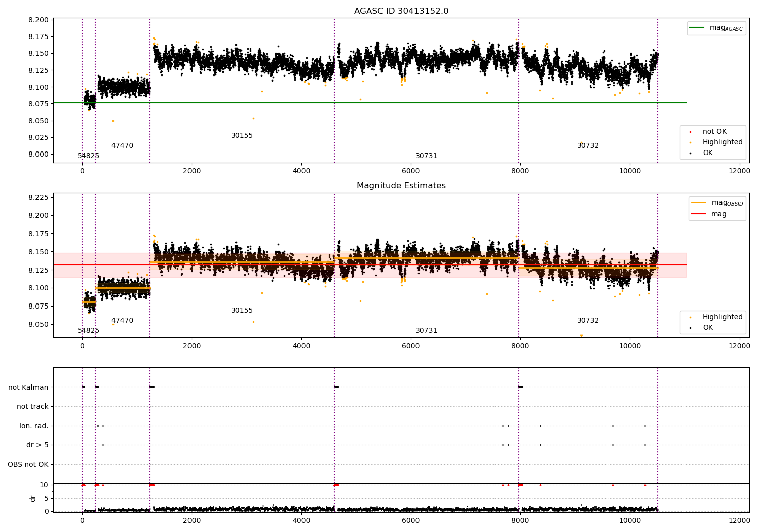Image resolution: width=760 pixels, height=532 pixels.
Task: Click the 'OBS not OK' row label
Action: coord(28,464)
